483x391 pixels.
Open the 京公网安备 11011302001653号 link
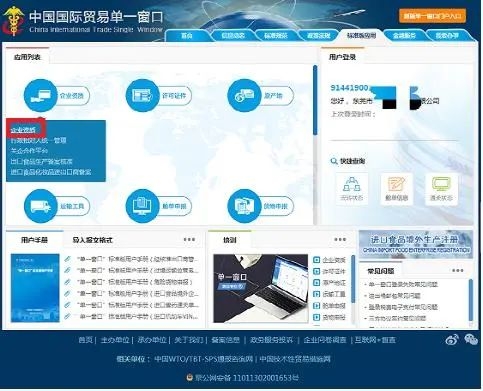[x=247, y=378]
